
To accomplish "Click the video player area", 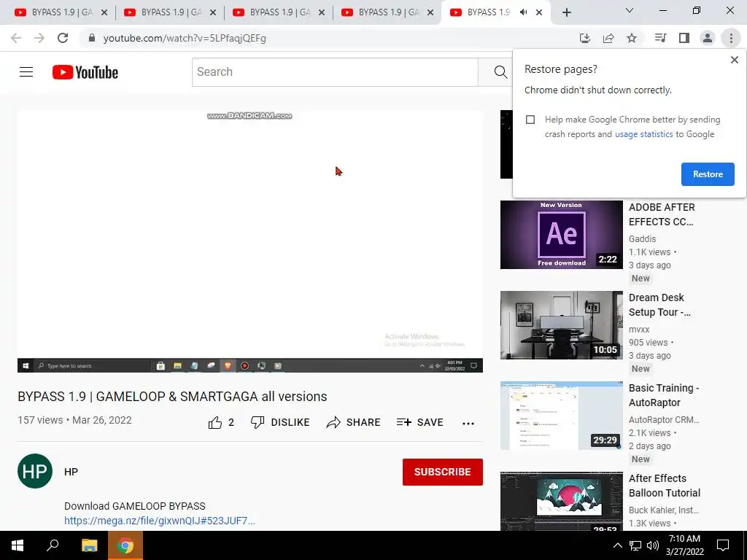I will [x=250, y=241].
